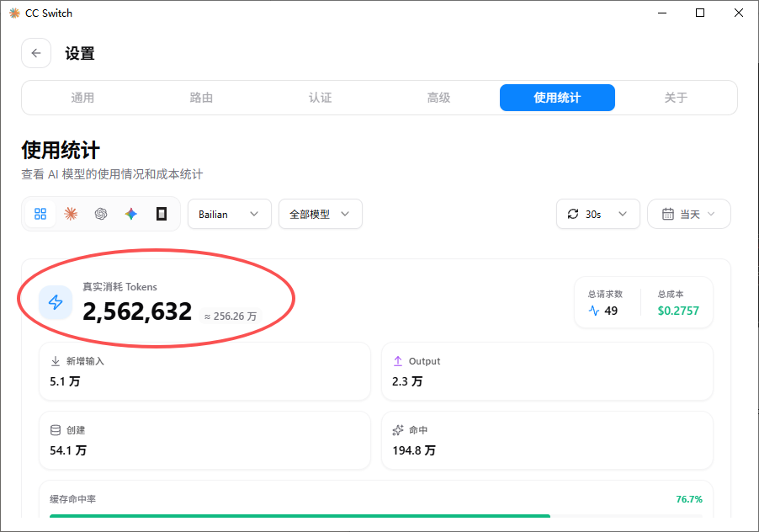The height and width of the screenshot is (532, 759).
Task: Switch to the 通用 tab
Action: coord(82,98)
